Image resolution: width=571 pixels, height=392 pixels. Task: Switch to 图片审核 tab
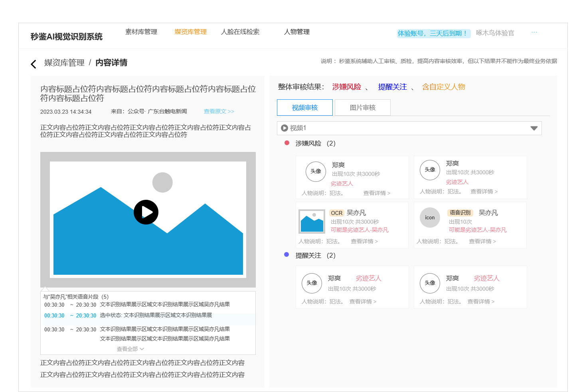(x=363, y=108)
